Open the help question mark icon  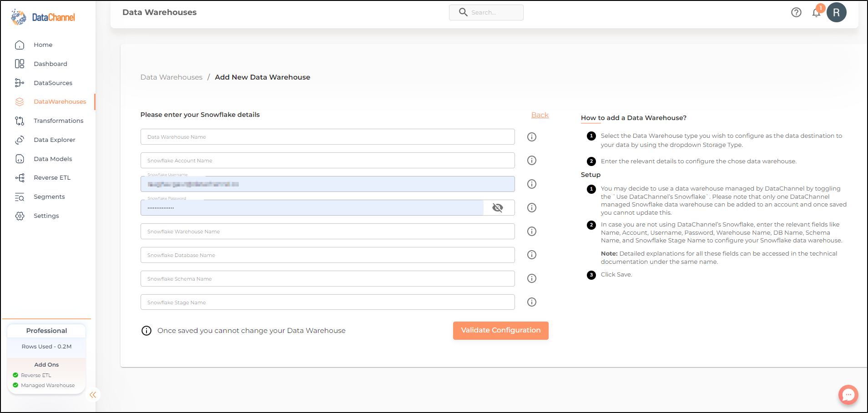(796, 12)
